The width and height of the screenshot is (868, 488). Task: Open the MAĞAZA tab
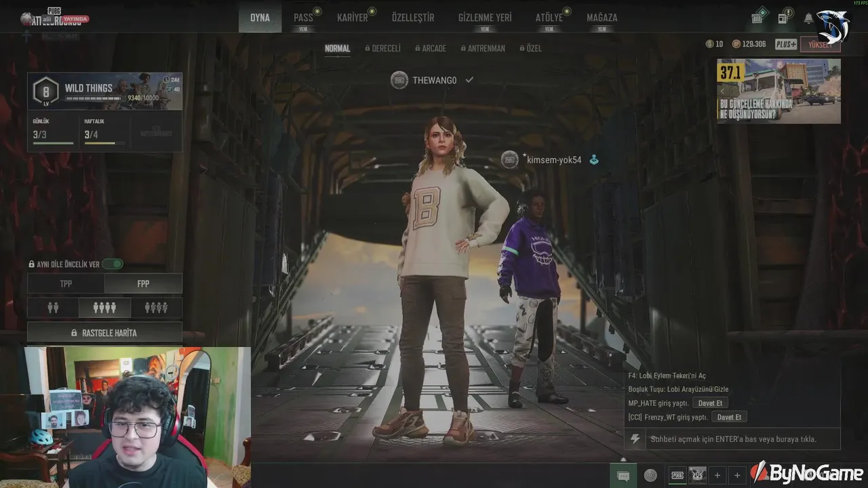click(601, 18)
